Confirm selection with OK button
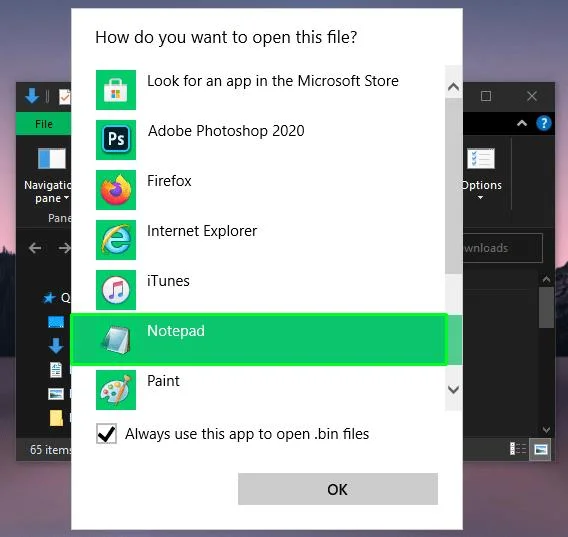Screen dimensions: 568x537 click(x=338, y=489)
